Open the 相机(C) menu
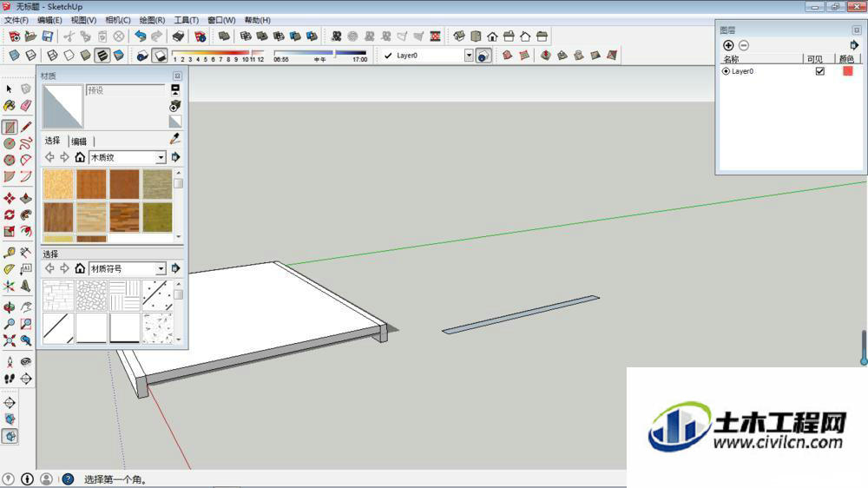The image size is (868, 488). tap(118, 20)
